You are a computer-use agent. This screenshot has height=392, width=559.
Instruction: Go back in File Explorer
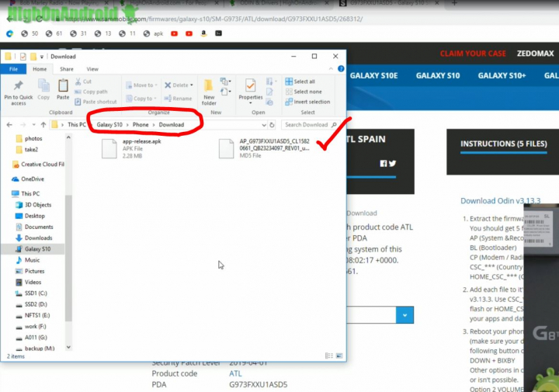(x=9, y=125)
